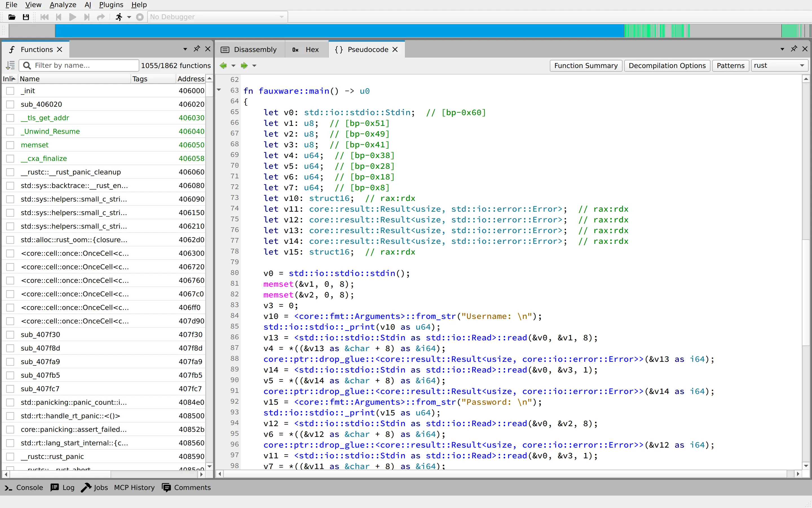Open the Jobs panel
The height and width of the screenshot is (508, 812).
tap(95, 487)
